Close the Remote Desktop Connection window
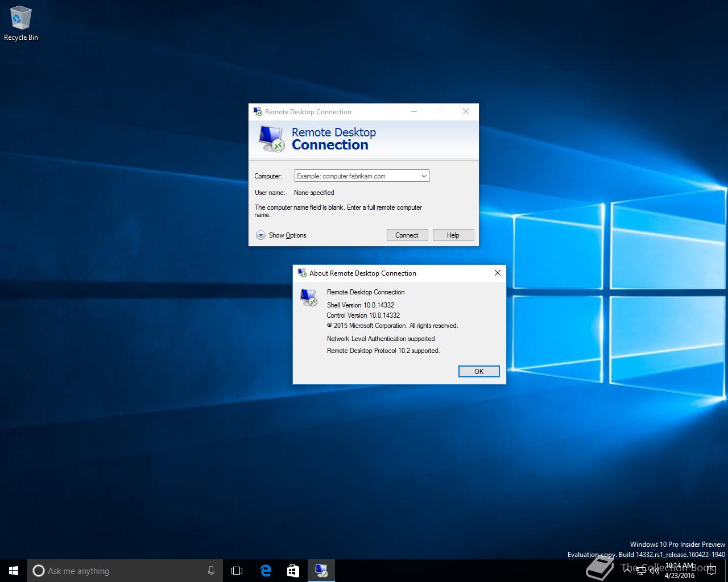 (x=466, y=111)
